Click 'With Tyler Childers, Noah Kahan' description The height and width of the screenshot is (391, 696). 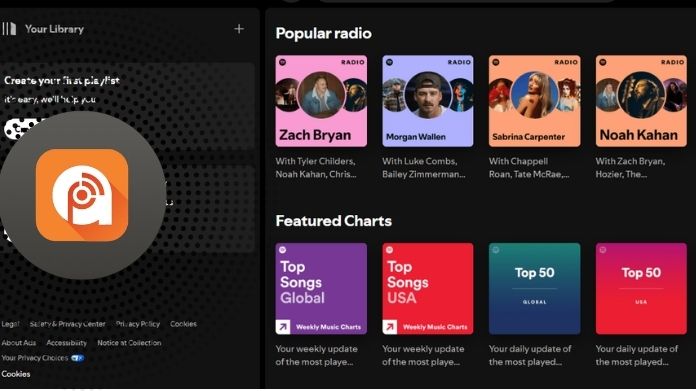tap(316, 168)
